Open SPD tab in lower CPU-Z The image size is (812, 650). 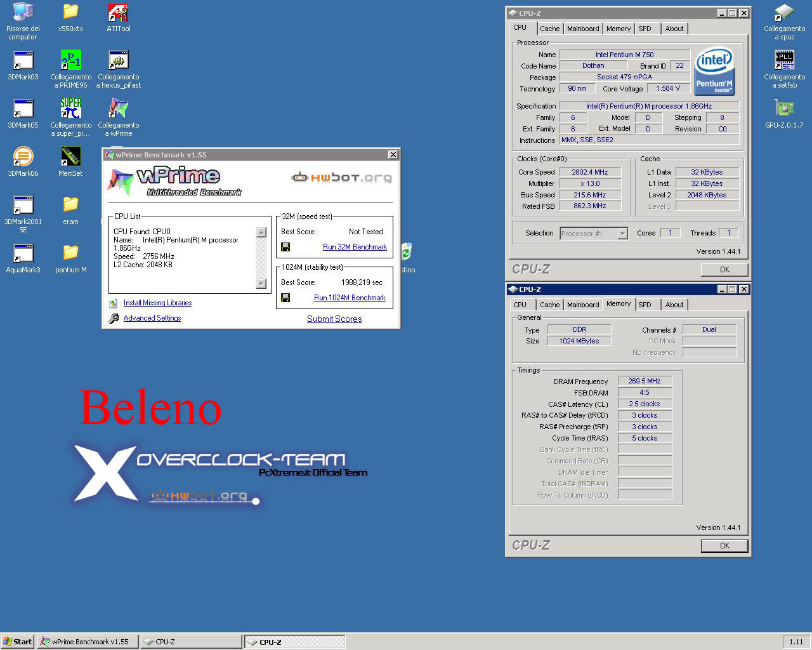pyautogui.click(x=645, y=305)
